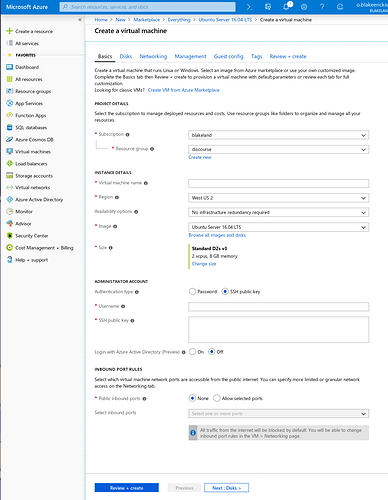Screen dimensions: 388x500
Task: Select Password authentication type
Action: click(192, 291)
